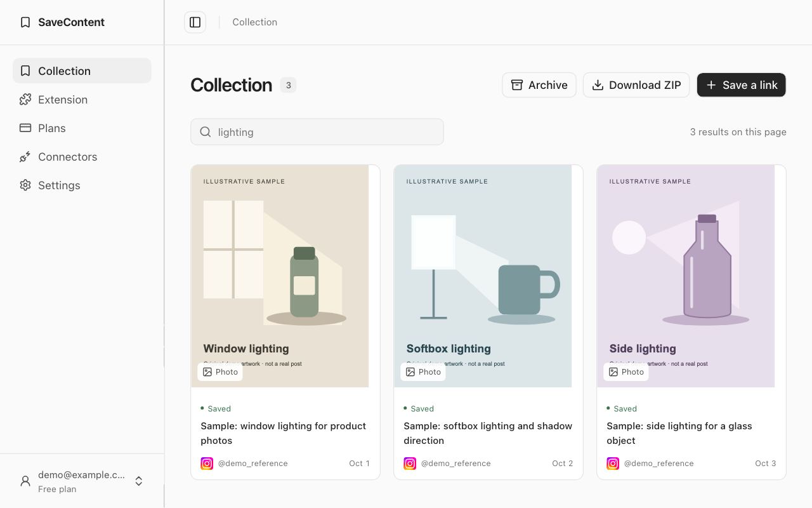This screenshot has height=508, width=812.
Task: Go to Plans in the sidebar
Action: pyautogui.click(x=82, y=128)
